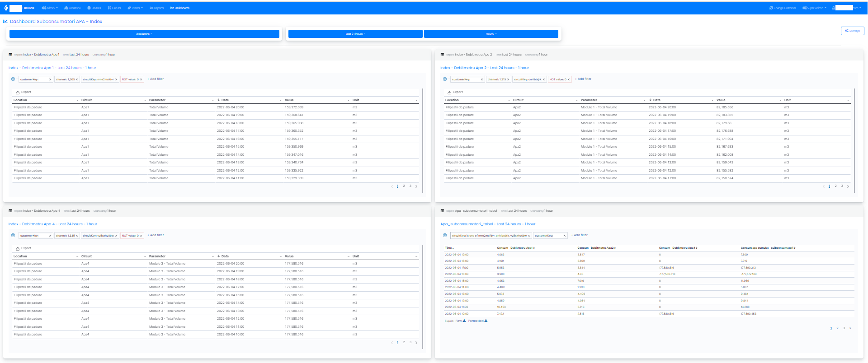The width and height of the screenshot is (868, 363).
Task: Click table icon of Apa_subconsumatori_tabel report header
Action: click(442, 211)
